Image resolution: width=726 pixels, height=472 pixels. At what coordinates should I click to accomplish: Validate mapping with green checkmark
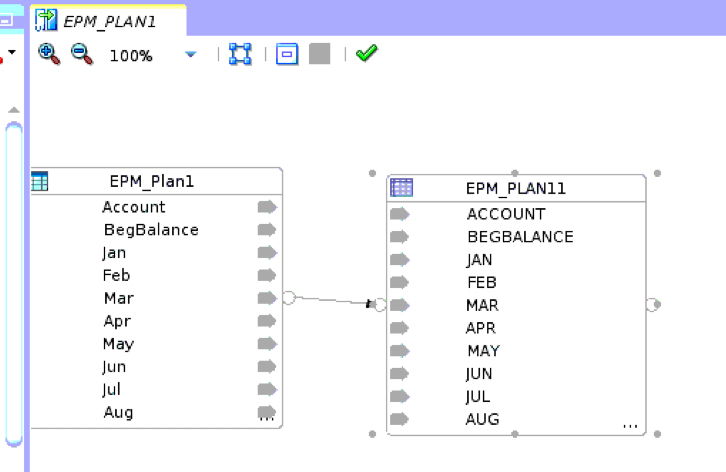point(366,54)
